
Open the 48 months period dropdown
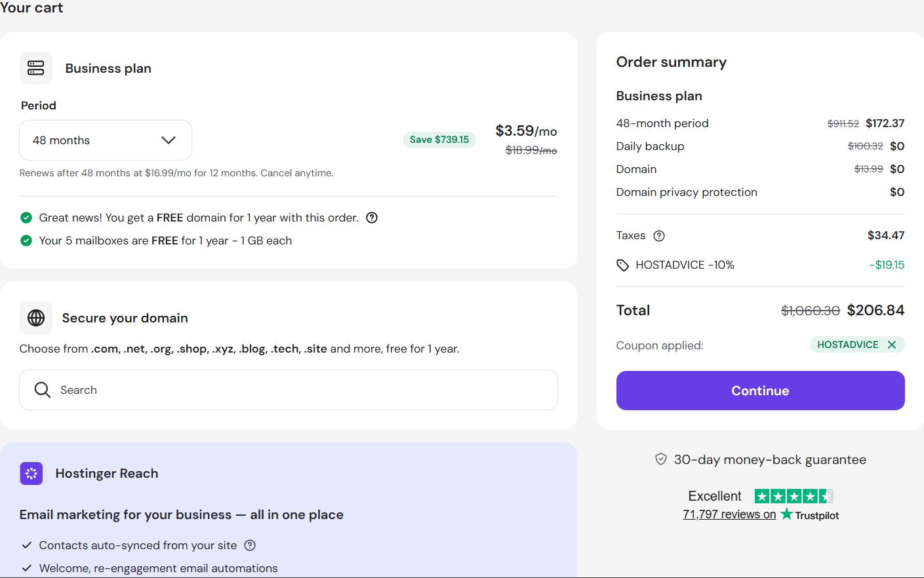(106, 140)
